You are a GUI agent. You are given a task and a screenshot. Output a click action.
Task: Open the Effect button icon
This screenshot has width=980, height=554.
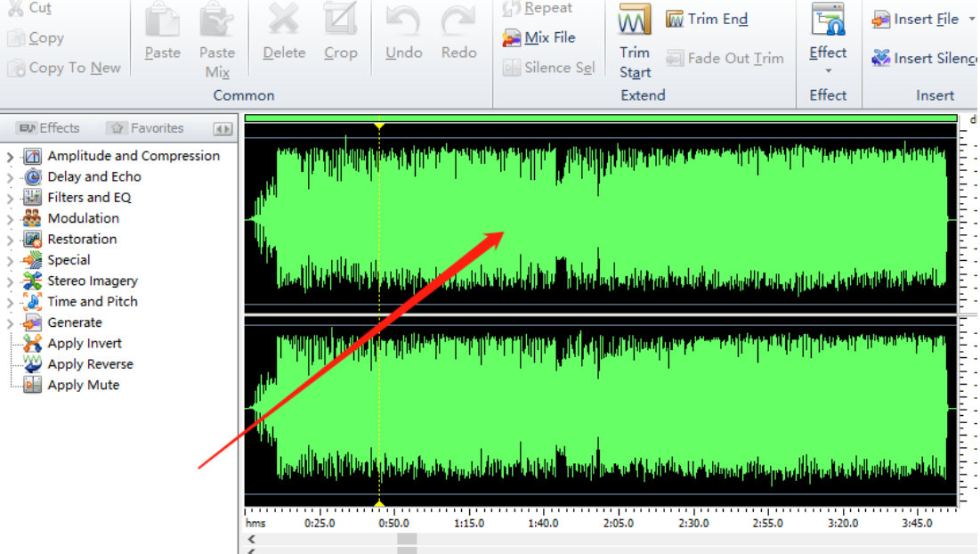828,20
